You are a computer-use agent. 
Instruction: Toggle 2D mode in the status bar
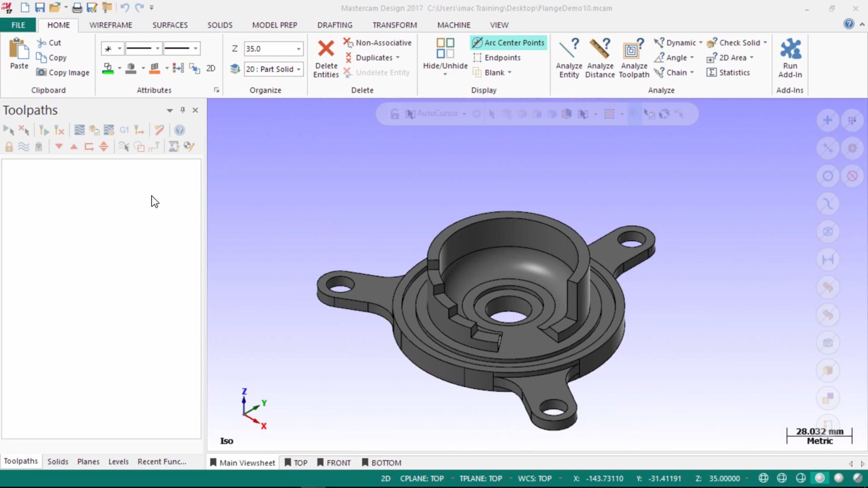[x=386, y=479]
